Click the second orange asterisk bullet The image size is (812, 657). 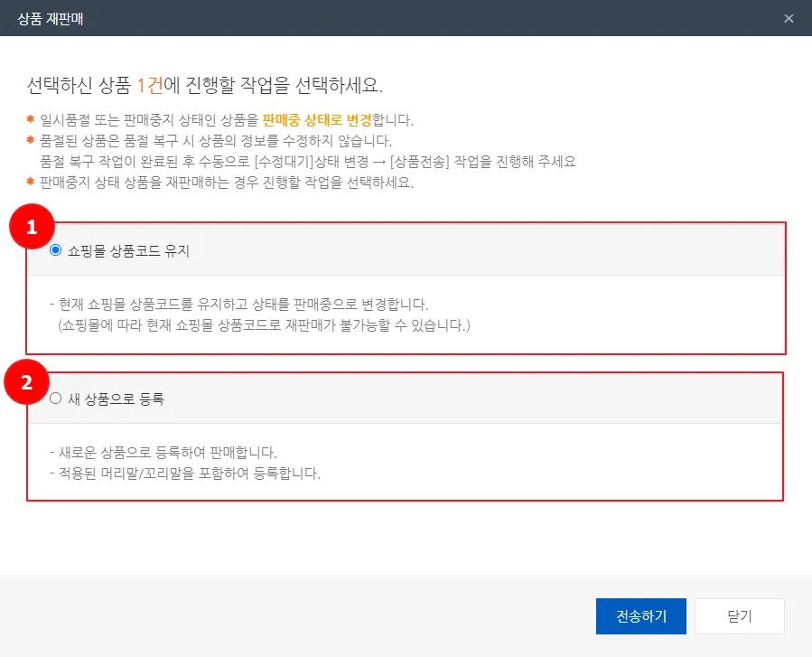[x=30, y=141]
